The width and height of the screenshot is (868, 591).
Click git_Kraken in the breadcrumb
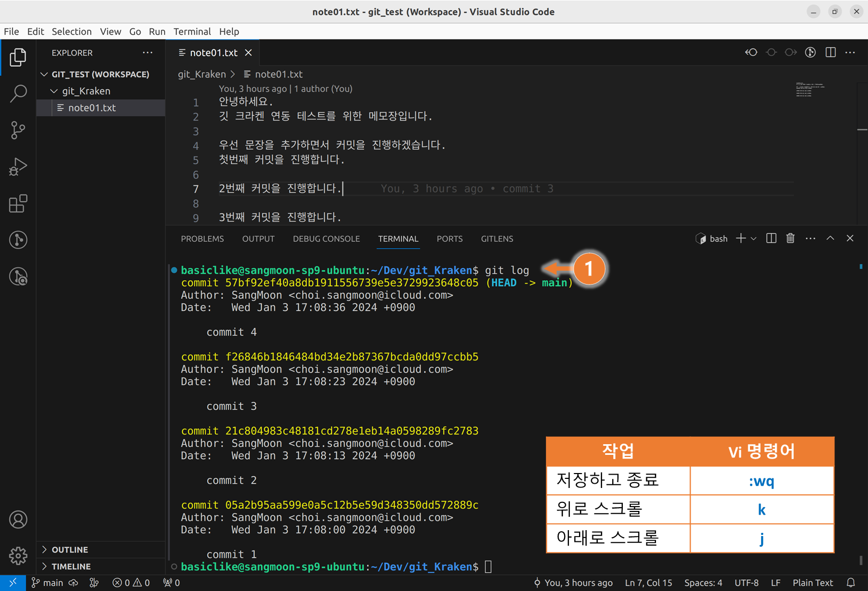click(x=202, y=74)
